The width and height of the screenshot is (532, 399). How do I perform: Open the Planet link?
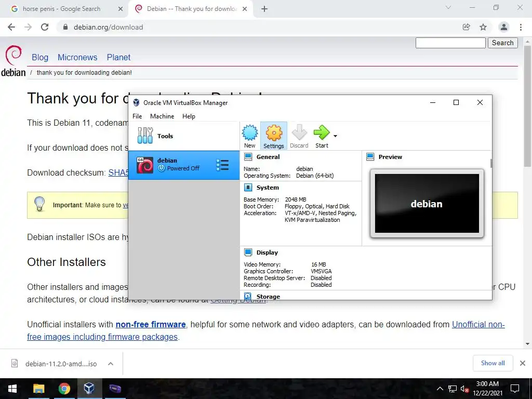click(118, 57)
